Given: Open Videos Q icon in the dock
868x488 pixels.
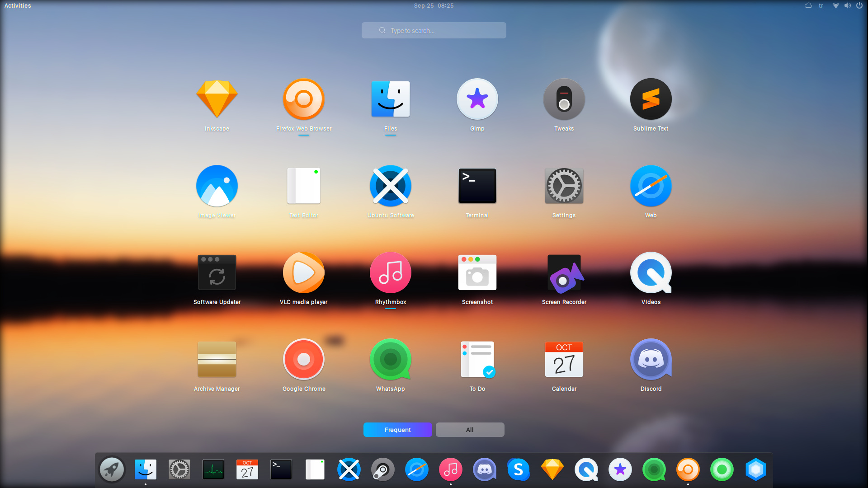Looking at the screenshot, I should click(x=586, y=470).
